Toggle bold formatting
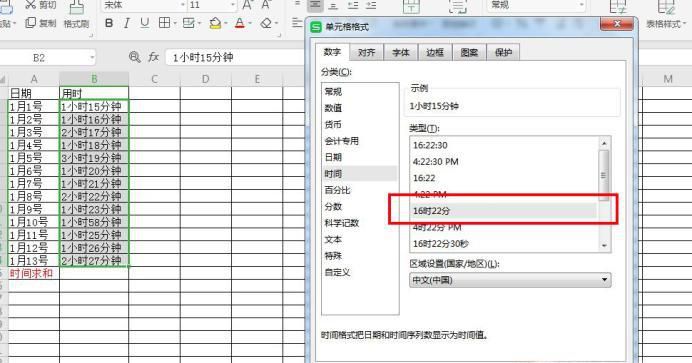Screen dimensions: 692x363 (109, 23)
